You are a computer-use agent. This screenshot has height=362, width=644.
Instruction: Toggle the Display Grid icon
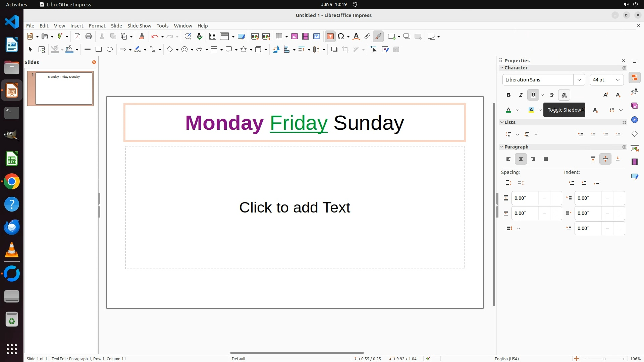(212, 37)
